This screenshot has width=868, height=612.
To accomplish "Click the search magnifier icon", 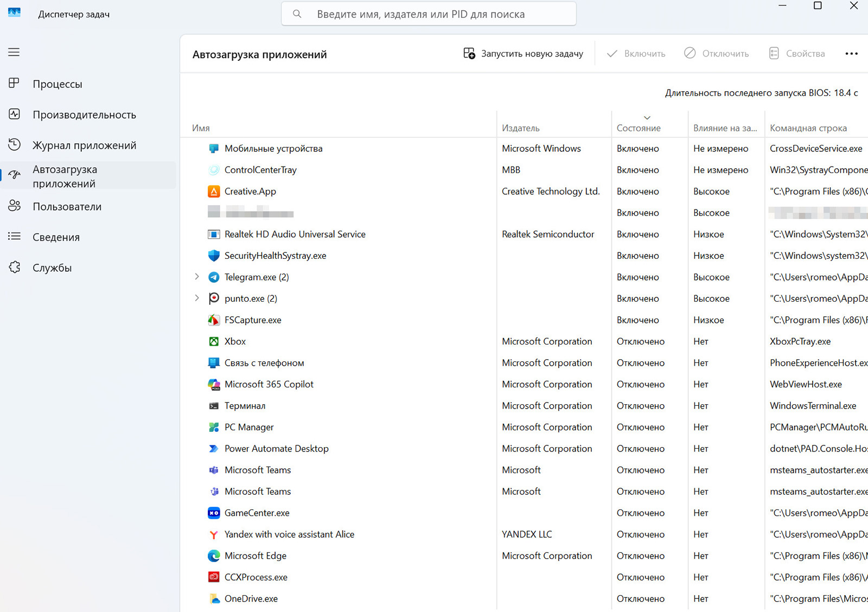I will (297, 14).
